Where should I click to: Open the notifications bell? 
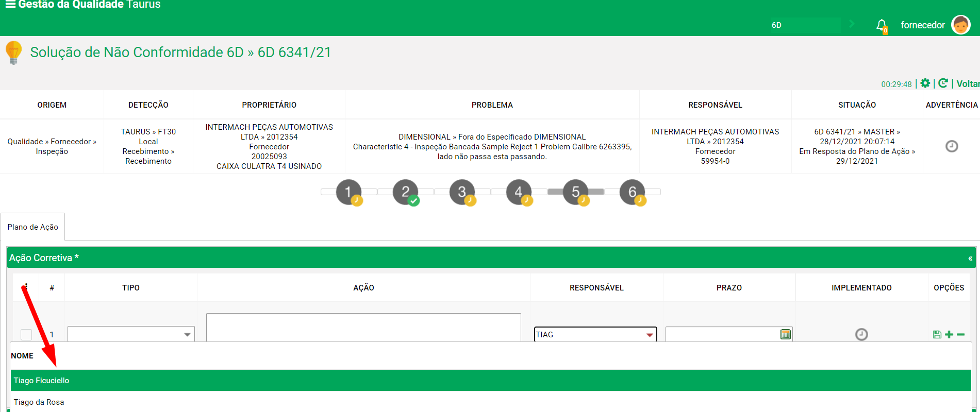pyautogui.click(x=882, y=25)
